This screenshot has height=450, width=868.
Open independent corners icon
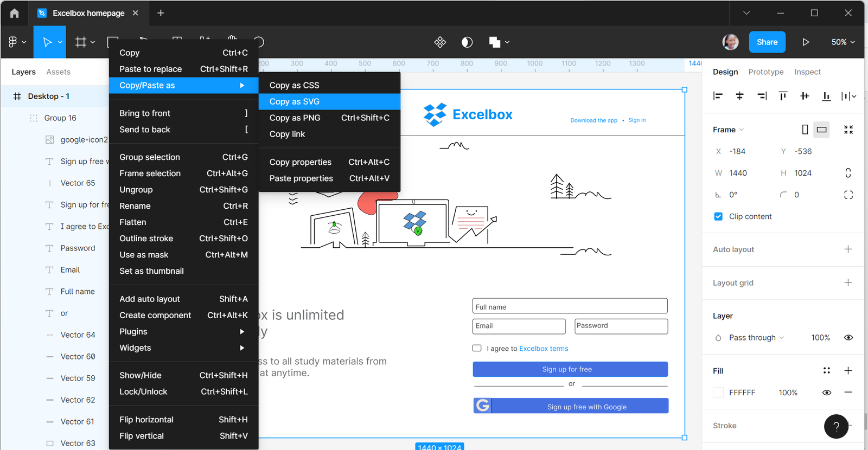[x=848, y=195]
